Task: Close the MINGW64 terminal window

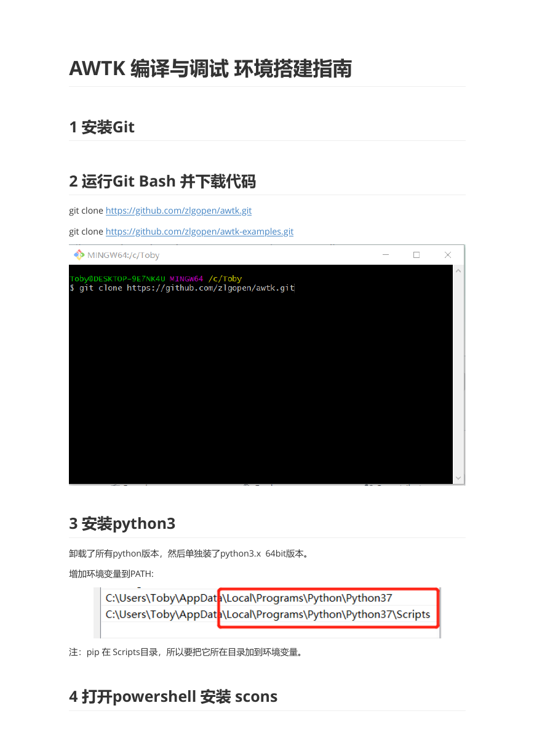Action: tap(448, 255)
